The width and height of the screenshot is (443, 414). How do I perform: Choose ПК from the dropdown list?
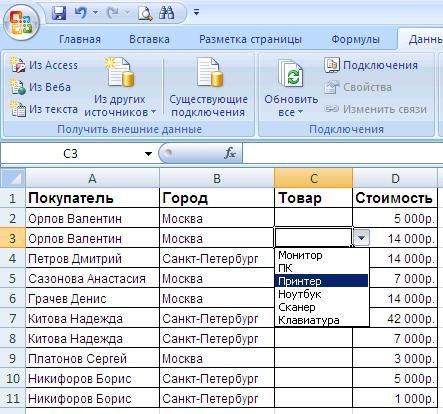(322, 268)
